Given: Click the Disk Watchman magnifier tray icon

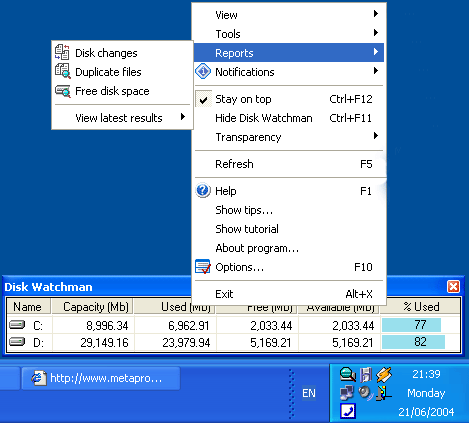Looking at the screenshot, I should (x=348, y=374).
